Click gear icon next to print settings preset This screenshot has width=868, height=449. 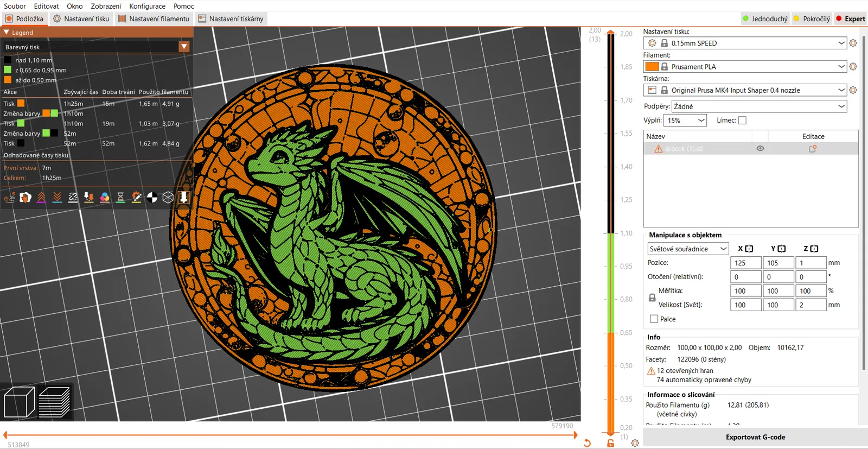click(x=853, y=43)
